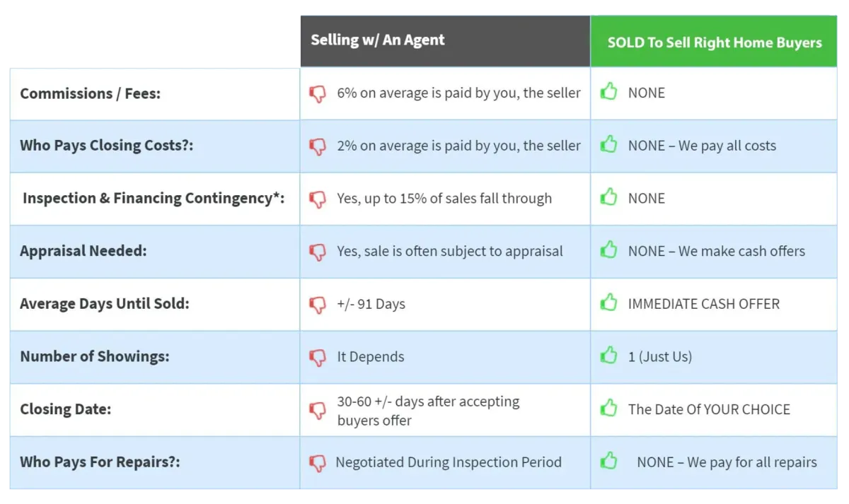
Task: Click thumbs-up icon beside '1 (Just Us)'
Action: pos(608,356)
